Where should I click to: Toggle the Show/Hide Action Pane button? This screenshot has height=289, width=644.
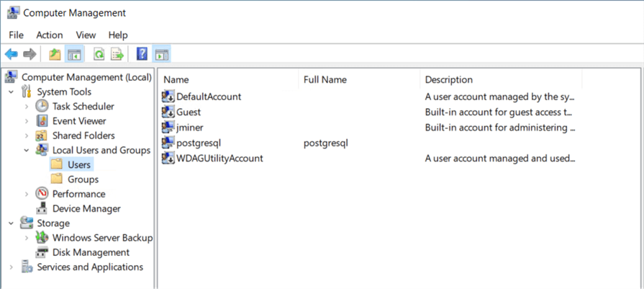pos(161,54)
